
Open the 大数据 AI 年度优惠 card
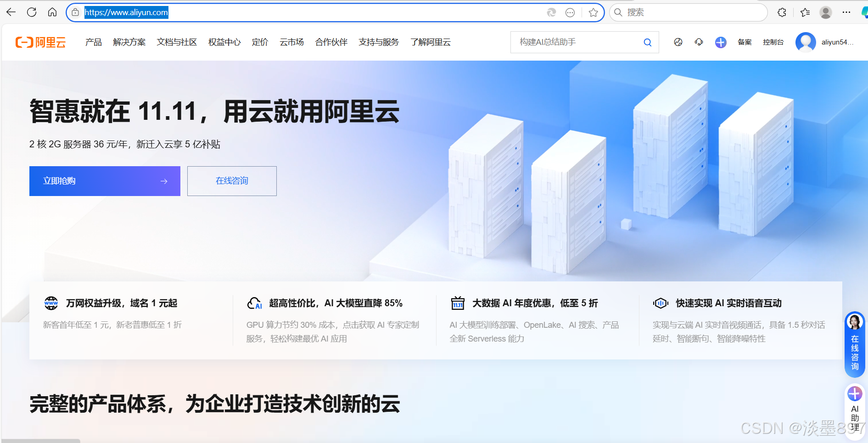537,320
